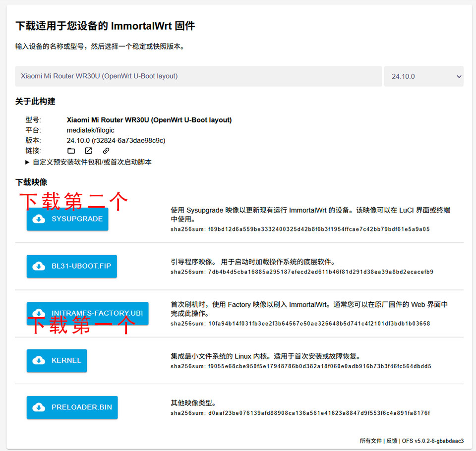Image resolution: width=476 pixels, height=451 pixels.
Task: Download the PRELOADER.BIN image
Action: [72, 408]
